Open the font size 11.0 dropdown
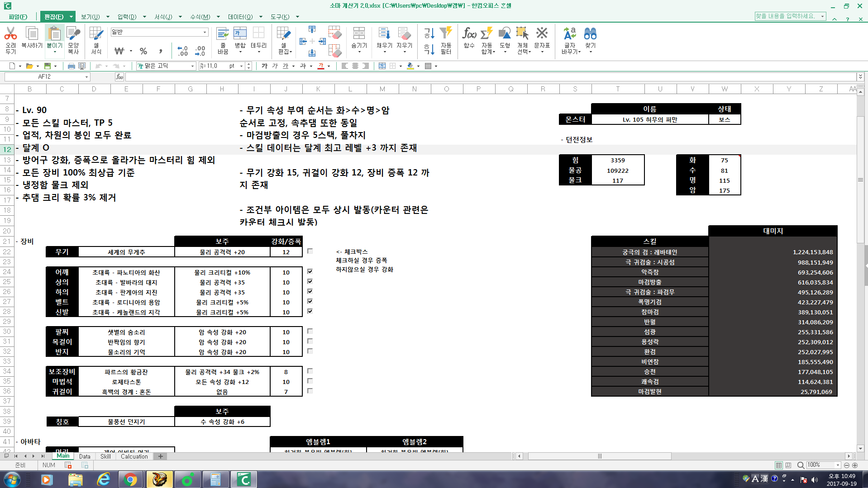 pyautogui.click(x=241, y=66)
